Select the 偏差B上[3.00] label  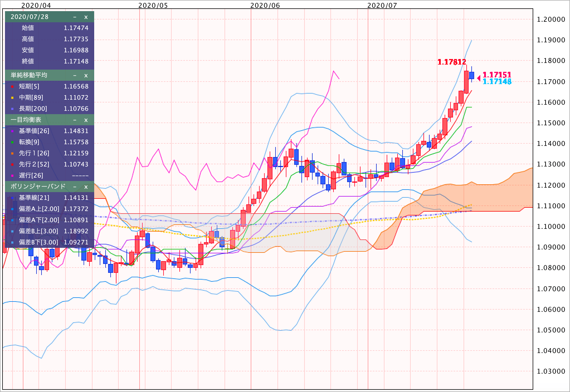(38, 231)
